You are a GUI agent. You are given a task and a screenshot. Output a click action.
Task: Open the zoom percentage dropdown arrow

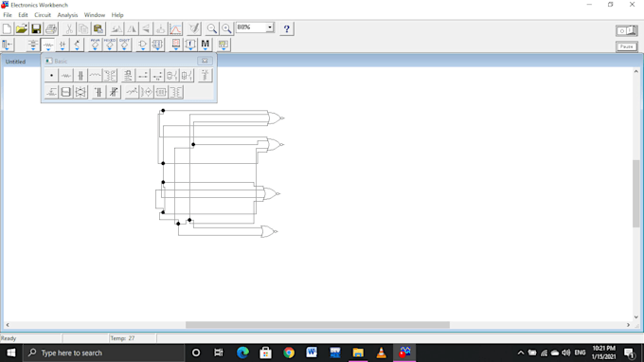click(x=270, y=27)
